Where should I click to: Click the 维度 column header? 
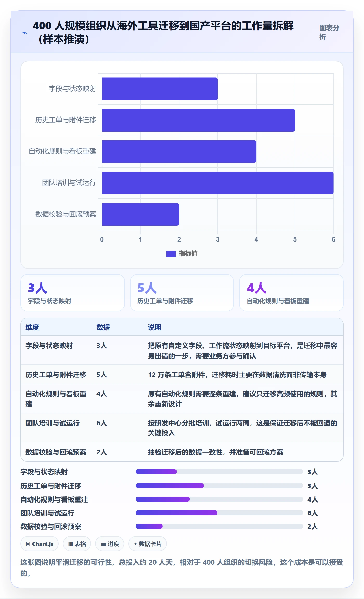(x=32, y=327)
